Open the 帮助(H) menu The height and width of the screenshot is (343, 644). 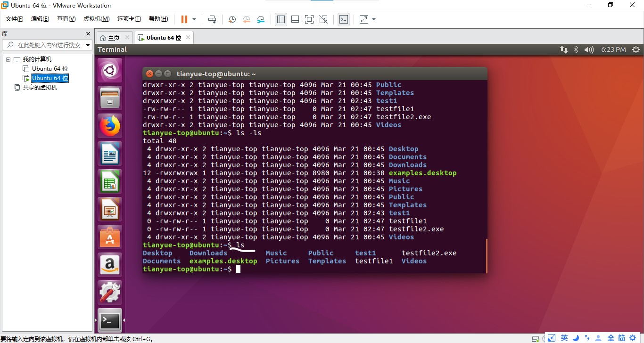[x=158, y=19]
